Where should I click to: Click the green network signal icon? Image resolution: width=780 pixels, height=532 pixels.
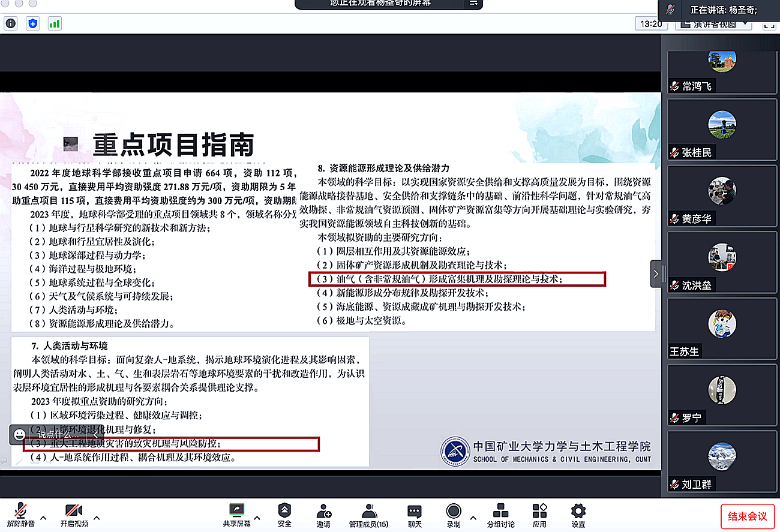click(x=55, y=23)
